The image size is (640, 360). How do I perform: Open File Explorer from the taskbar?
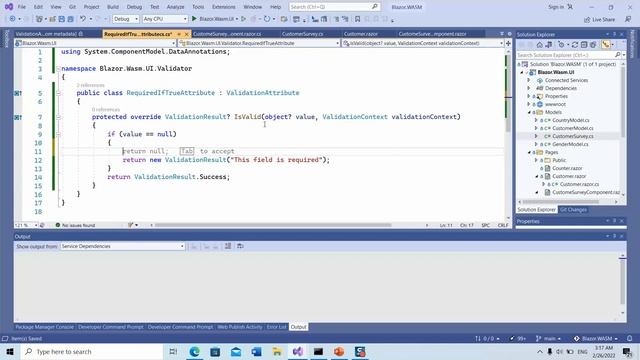click(277, 351)
